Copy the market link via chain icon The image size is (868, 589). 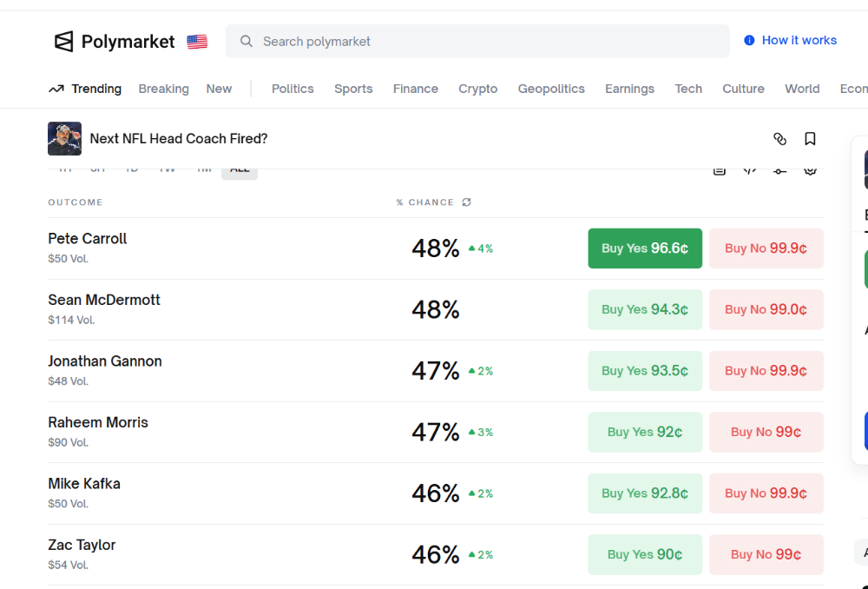coord(779,139)
